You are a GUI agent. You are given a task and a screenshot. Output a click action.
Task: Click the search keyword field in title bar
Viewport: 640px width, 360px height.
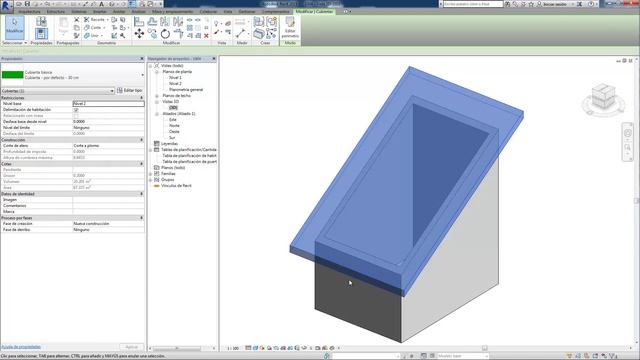(473, 4)
